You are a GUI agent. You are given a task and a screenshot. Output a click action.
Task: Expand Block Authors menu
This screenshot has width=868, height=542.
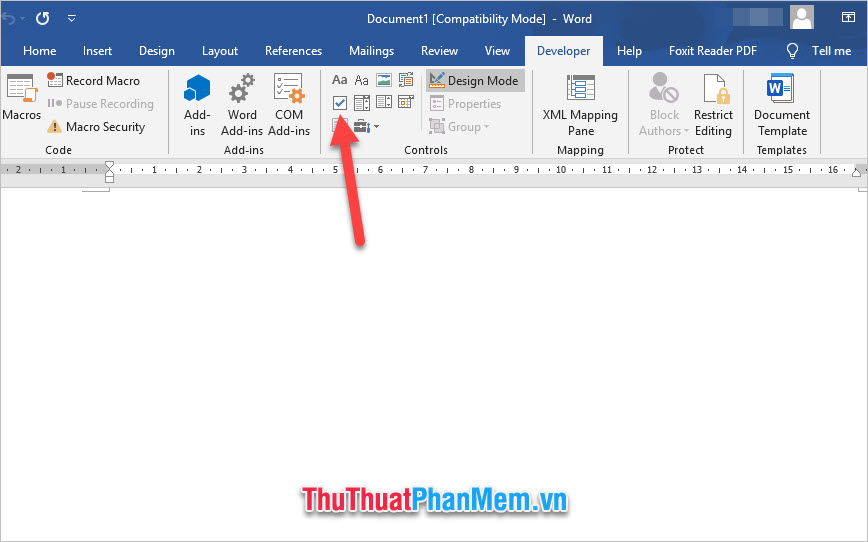point(664,105)
